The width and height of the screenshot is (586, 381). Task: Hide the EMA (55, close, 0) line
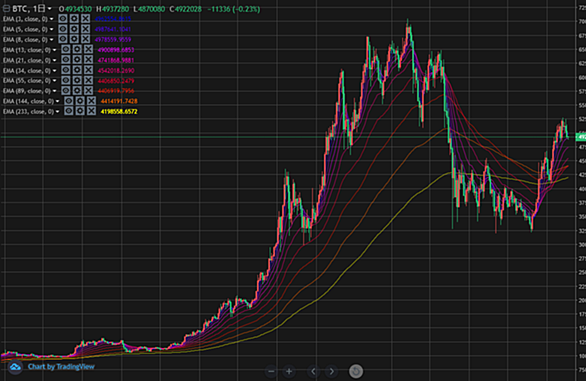(x=65, y=80)
